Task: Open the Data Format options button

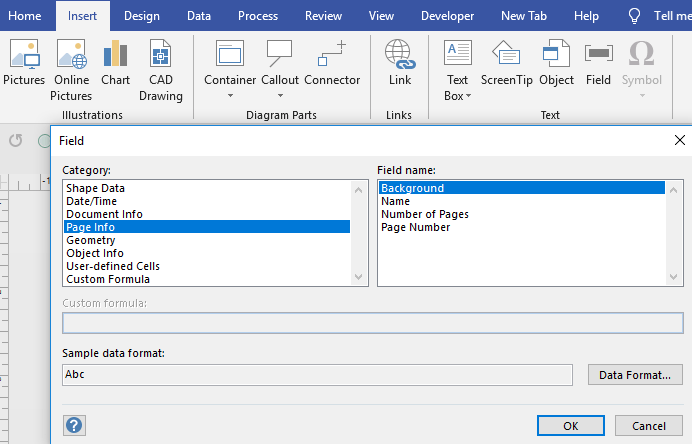Action: tap(634, 375)
